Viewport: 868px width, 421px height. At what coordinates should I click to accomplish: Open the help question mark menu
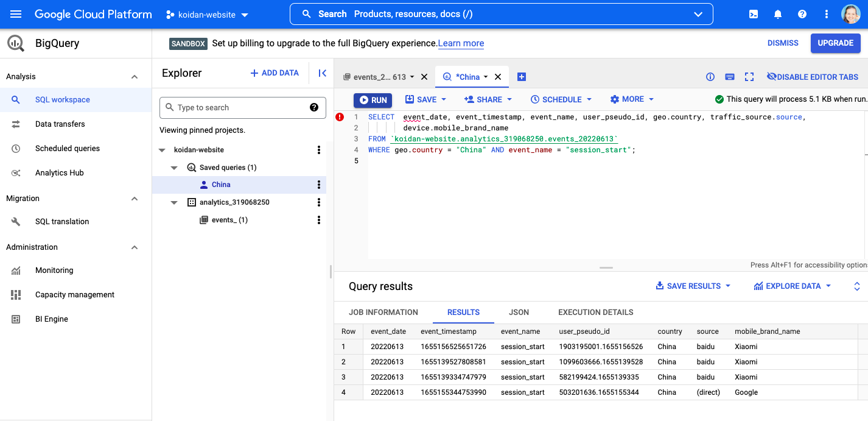coord(802,14)
